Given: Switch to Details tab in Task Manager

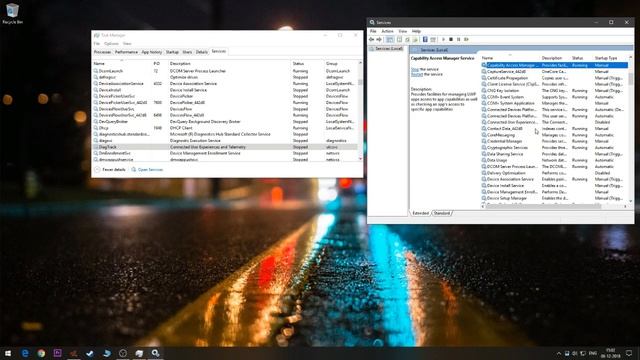Looking at the screenshot, I should [x=202, y=52].
